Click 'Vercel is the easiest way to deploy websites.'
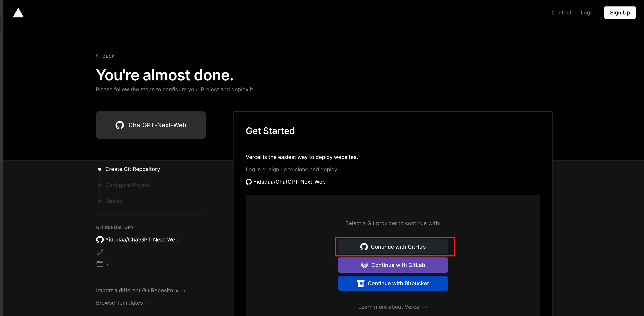The height and width of the screenshot is (316, 644). click(x=301, y=157)
